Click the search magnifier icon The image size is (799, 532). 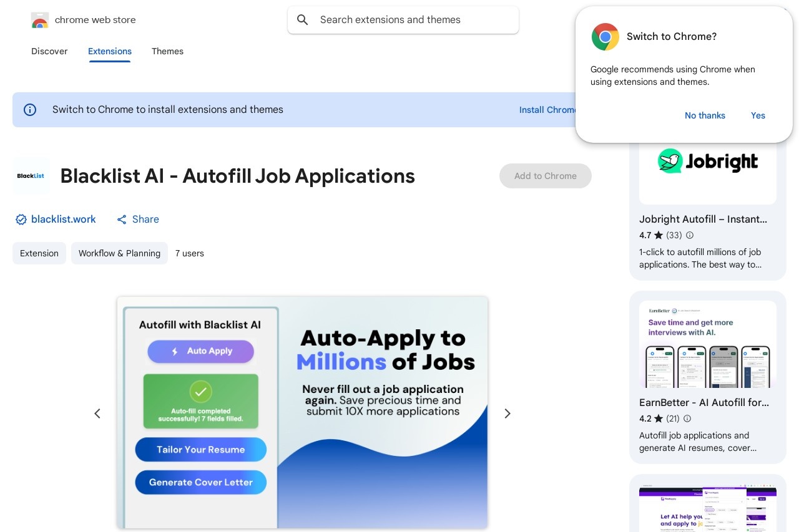303,20
